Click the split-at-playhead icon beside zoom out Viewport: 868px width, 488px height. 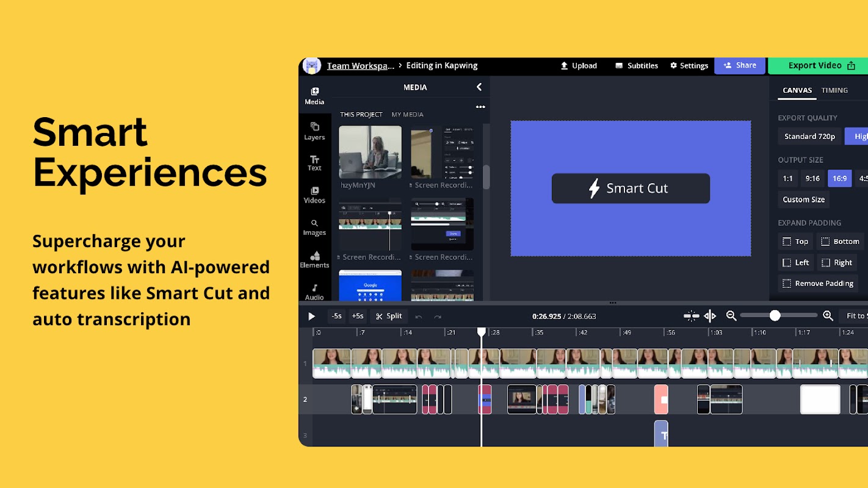[x=710, y=315]
